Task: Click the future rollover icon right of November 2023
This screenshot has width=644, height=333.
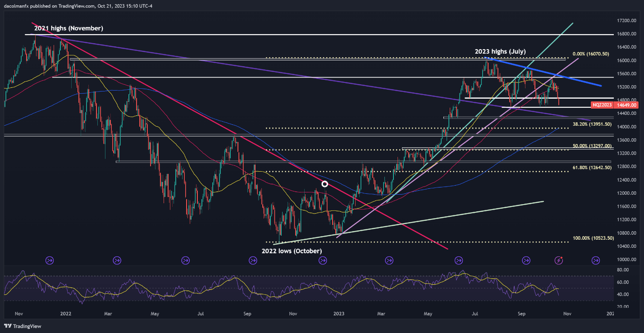Action: (595, 260)
